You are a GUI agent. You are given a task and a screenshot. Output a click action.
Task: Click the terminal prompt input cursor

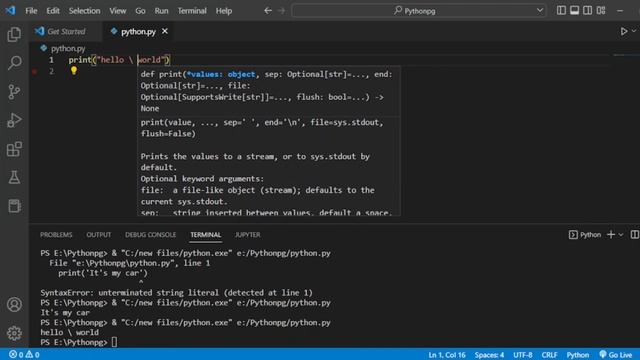(114, 342)
